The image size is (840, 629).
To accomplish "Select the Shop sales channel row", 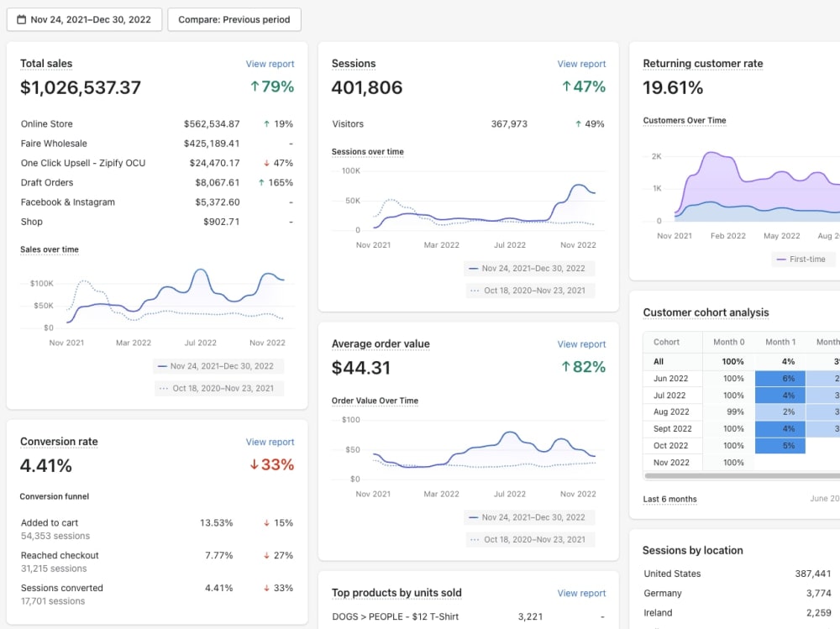I will [x=157, y=222].
